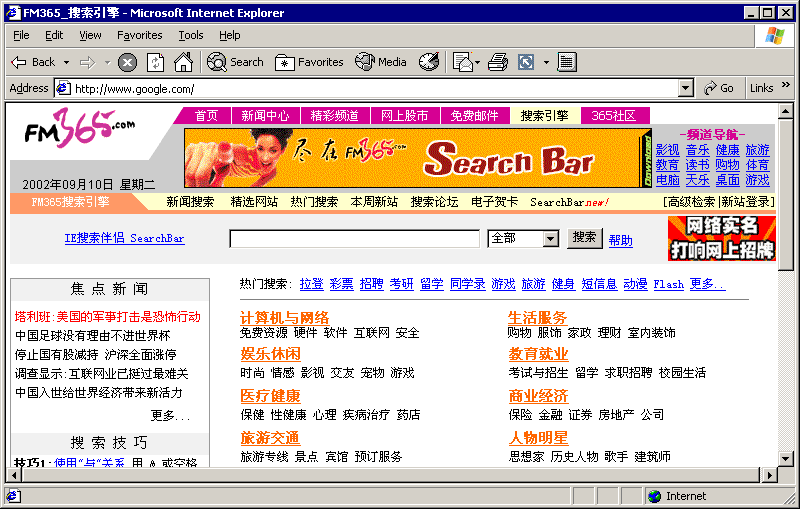This screenshot has width=800, height=509.
Task: Open the Forward button history dropdown arrow
Action: tap(107, 63)
